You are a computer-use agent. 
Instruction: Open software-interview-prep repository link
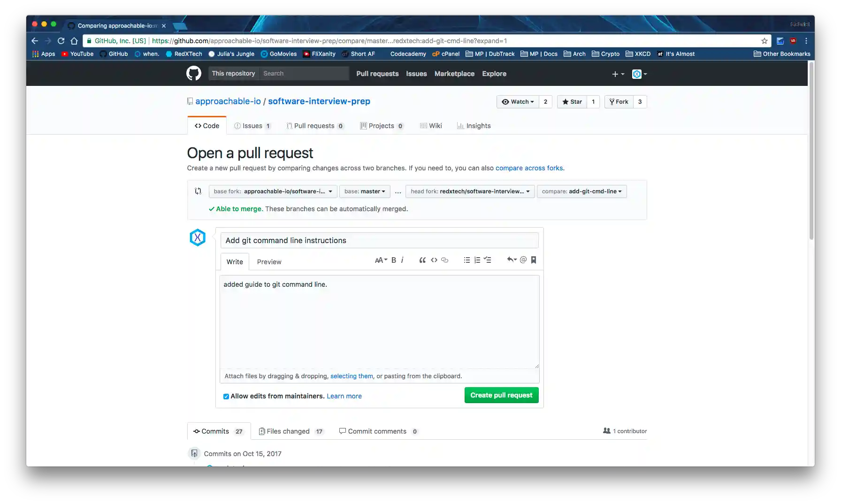(x=319, y=101)
